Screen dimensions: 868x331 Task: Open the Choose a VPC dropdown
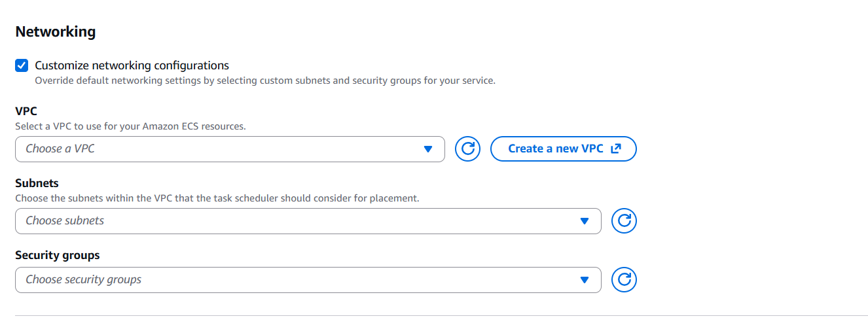tap(223, 149)
